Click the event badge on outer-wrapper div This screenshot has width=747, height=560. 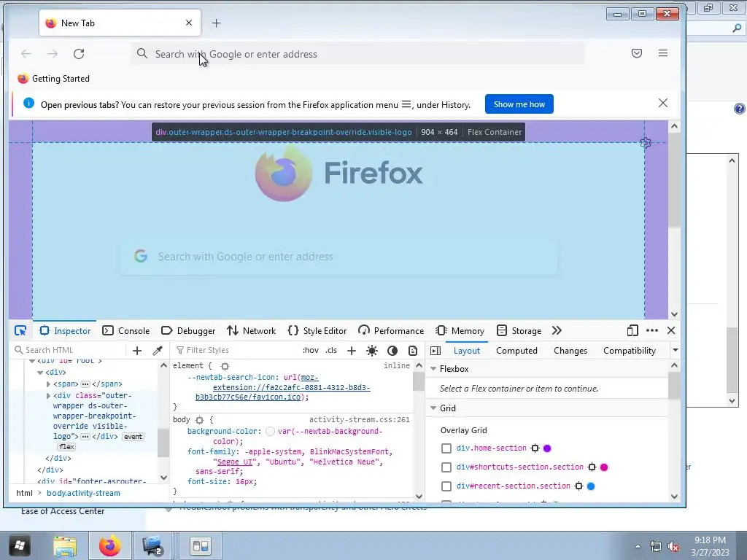pyautogui.click(x=133, y=437)
